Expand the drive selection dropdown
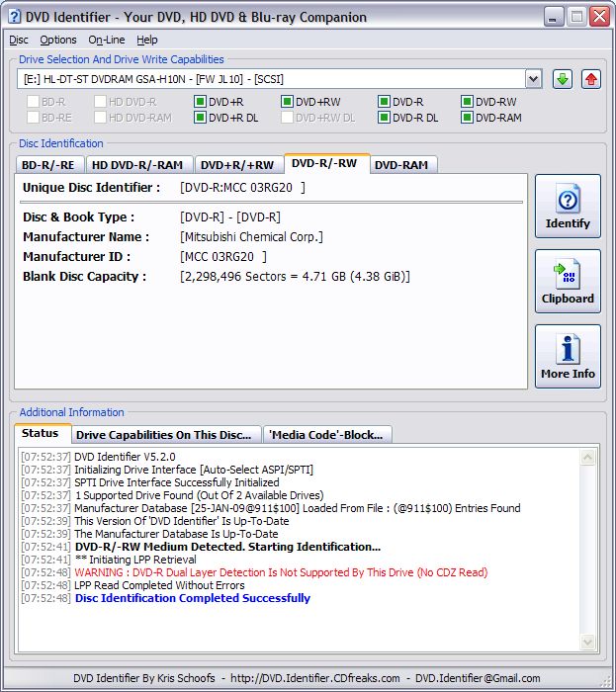This screenshot has width=616, height=692. click(533, 79)
